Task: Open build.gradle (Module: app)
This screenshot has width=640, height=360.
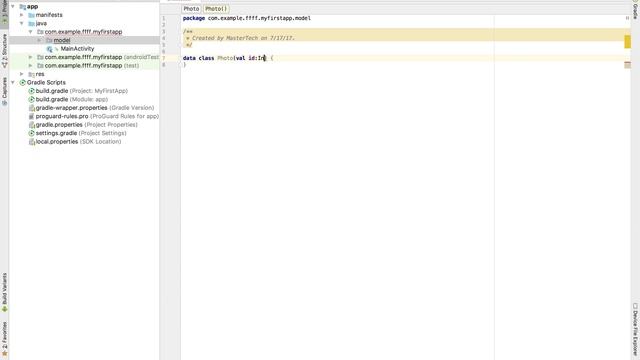Action: pos(72,100)
